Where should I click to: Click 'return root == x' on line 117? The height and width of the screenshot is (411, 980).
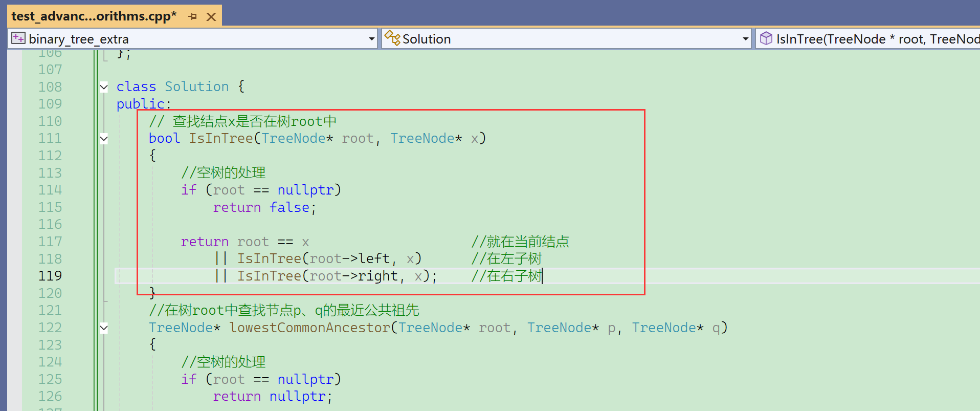[245, 242]
